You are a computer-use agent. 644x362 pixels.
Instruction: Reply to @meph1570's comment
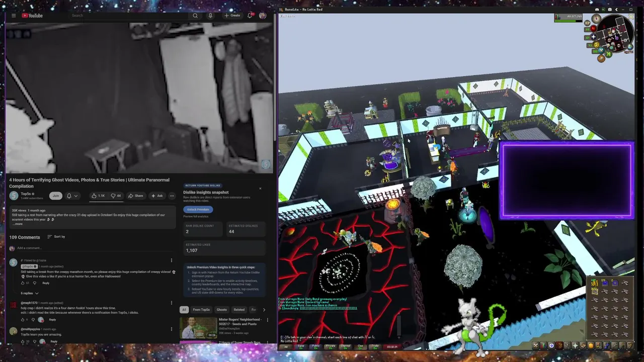click(52, 320)
